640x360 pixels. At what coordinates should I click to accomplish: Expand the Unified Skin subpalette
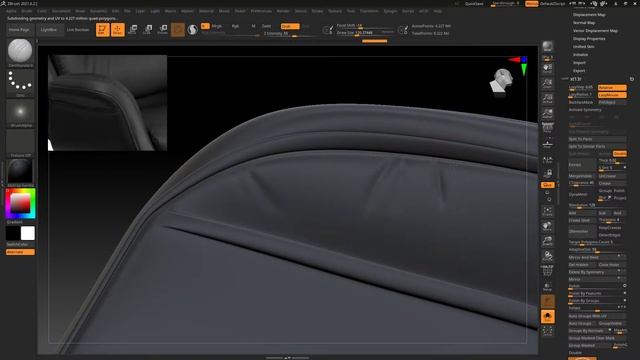[584, 47]
